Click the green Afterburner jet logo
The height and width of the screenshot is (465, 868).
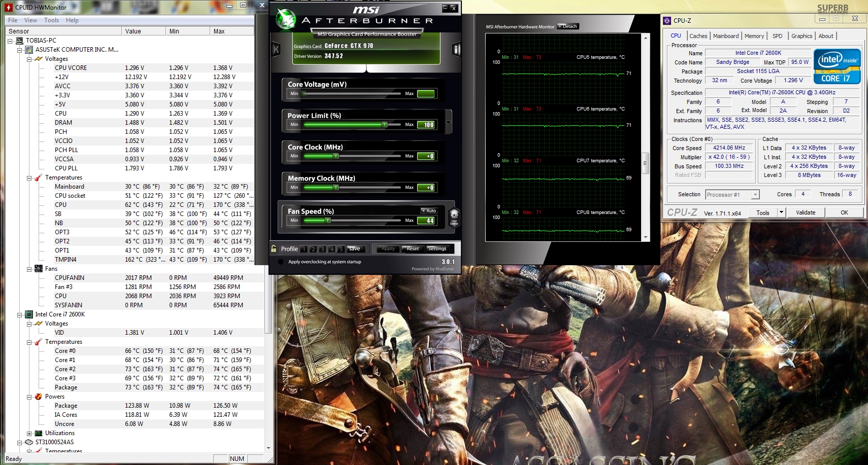(x=286, y=19)
